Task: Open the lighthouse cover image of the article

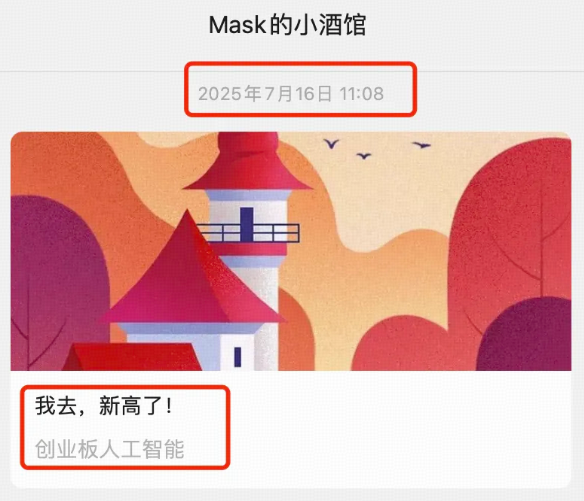Action: [291, 251]
